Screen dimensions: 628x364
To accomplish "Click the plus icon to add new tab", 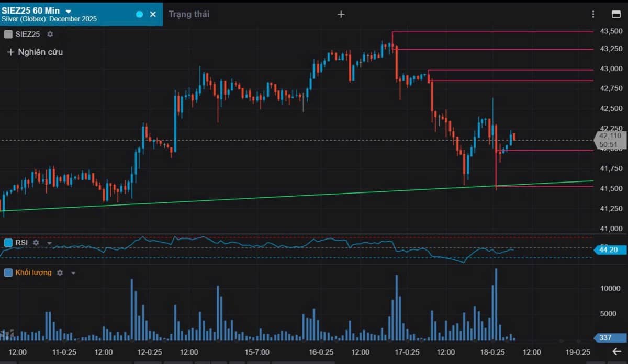I will tap(341, 14).
